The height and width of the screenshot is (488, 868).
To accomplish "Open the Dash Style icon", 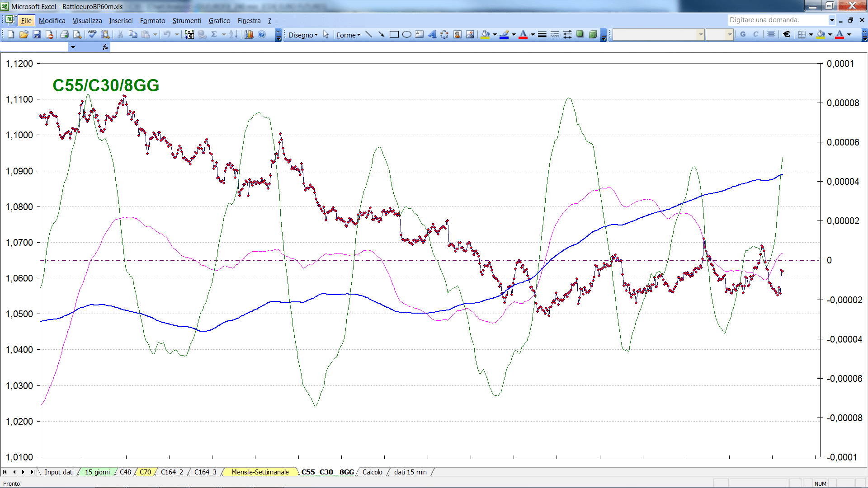I will coord(555,35).
